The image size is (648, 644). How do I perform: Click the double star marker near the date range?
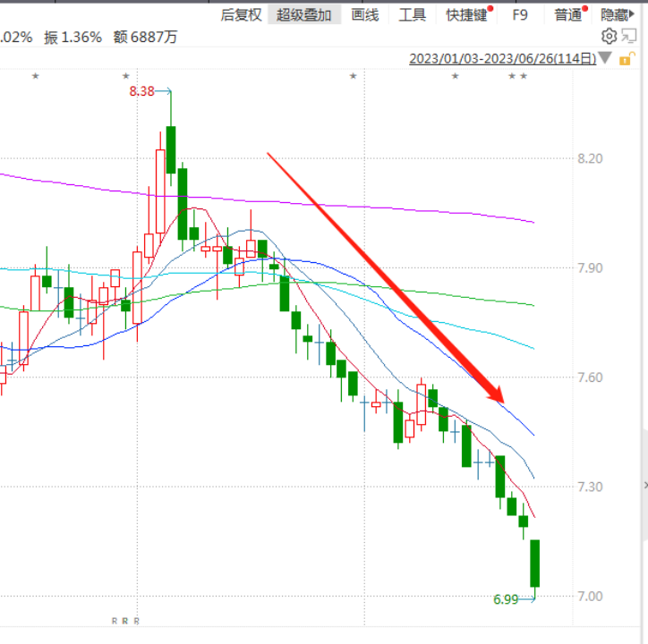point(518,76)
